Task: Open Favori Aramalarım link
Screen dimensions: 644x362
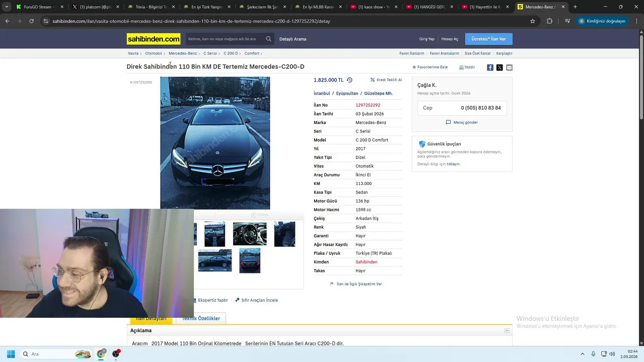Action: (444, 53)
